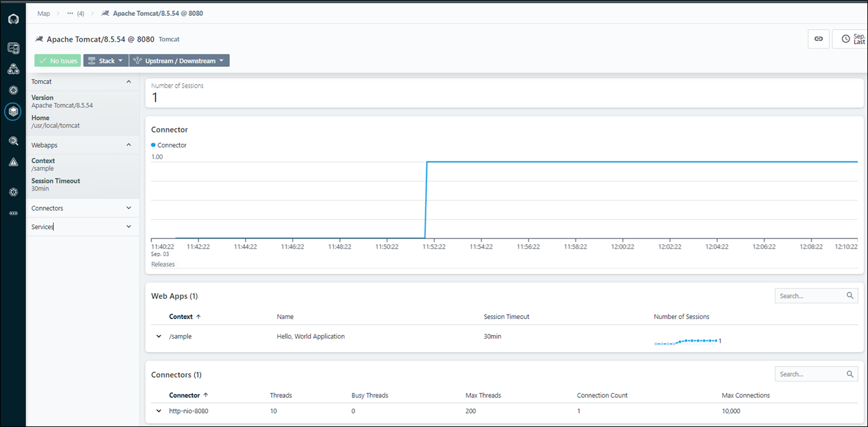The width and height of the screenshot is (868, 427).
Task: Open the Applications sidebar icon
Action: 13,69
